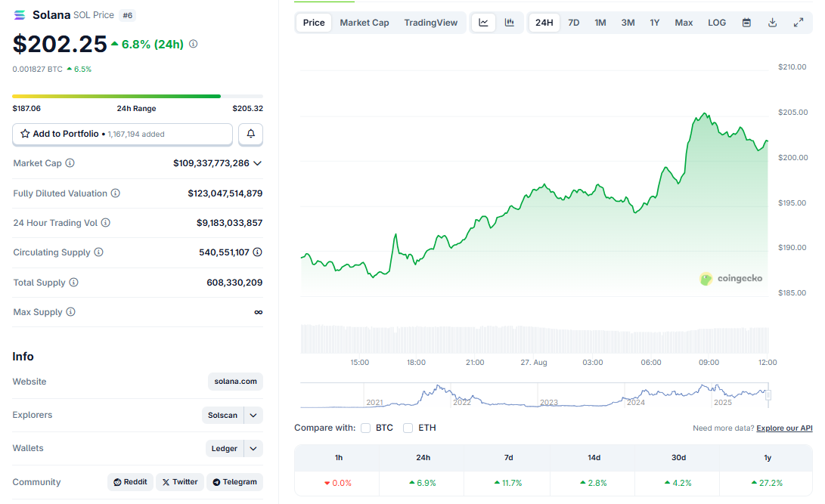Open the price alert bell icon
This screenshot has height=504, width=825.
[x=251, y=134]
